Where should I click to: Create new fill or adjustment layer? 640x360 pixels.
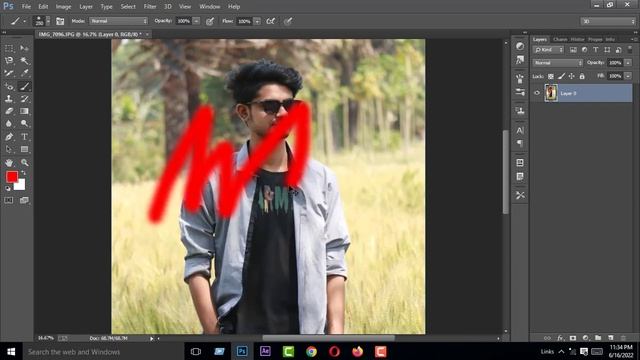click(x=586, y=338)
